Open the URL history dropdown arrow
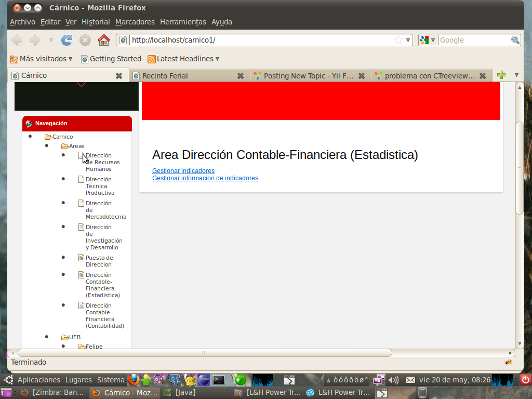 tap(408, 40)
